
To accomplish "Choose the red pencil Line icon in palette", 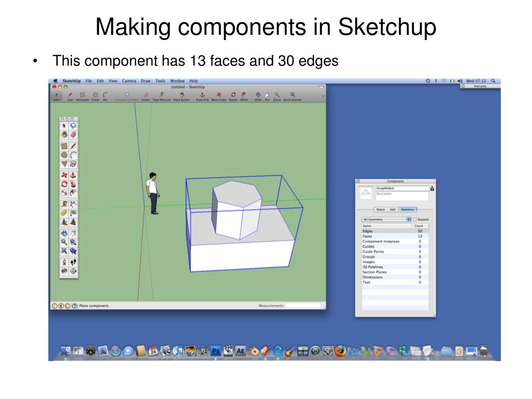I will click(x=73, y=146).
